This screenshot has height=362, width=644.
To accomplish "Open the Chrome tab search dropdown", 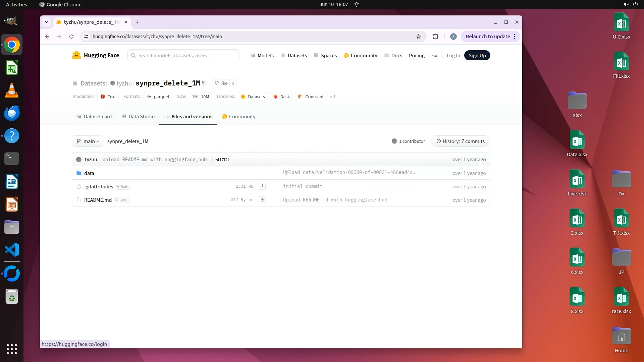I will pyautogui.click(x=47, y=22).
